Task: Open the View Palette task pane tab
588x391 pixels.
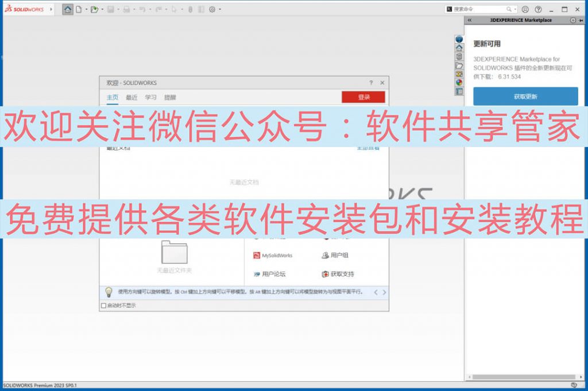Action: (459, 74)
